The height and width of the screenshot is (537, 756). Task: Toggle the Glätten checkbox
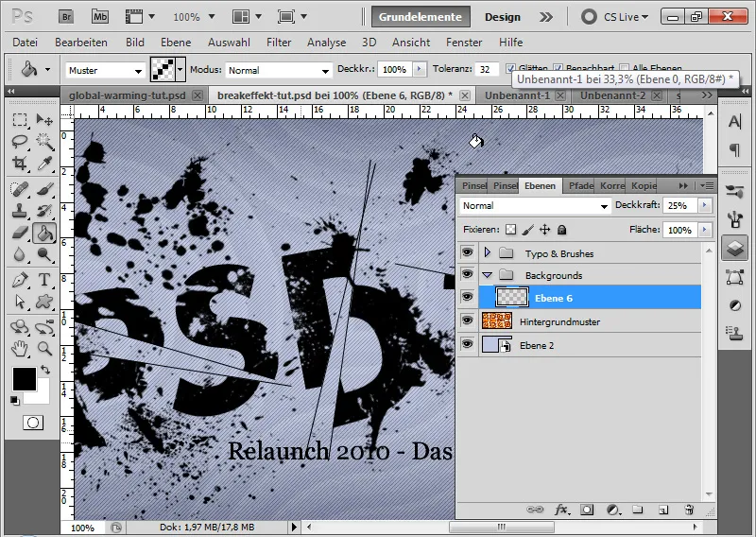tap(510, 68)
